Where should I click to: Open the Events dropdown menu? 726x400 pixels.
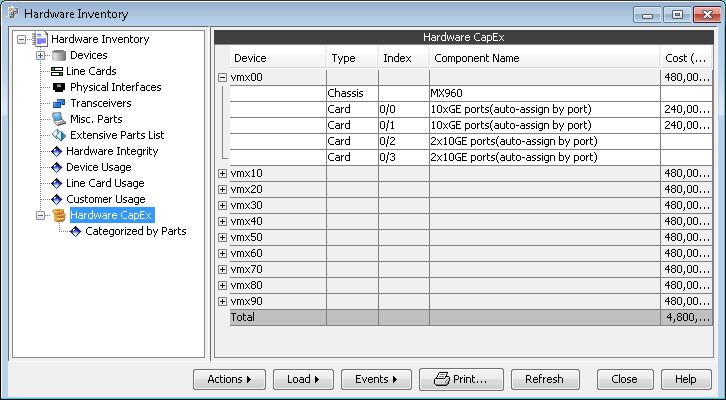[x=376, y=380]
